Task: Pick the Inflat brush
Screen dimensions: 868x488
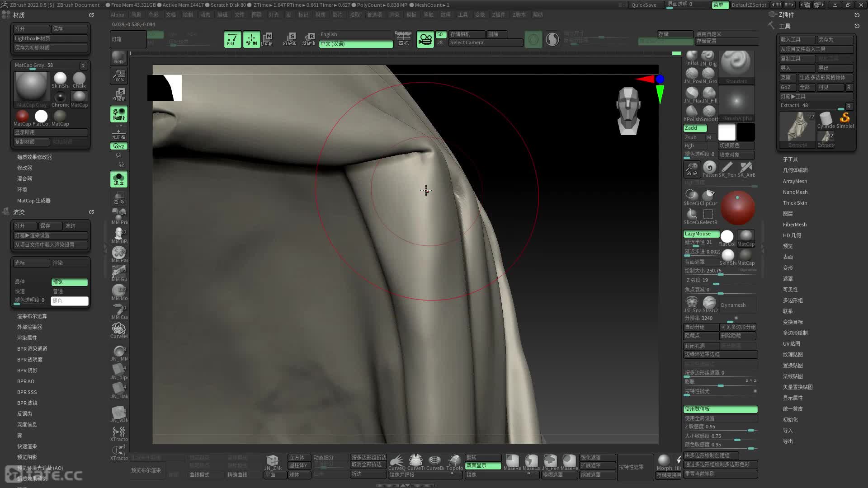Action: tap(692, 58)
